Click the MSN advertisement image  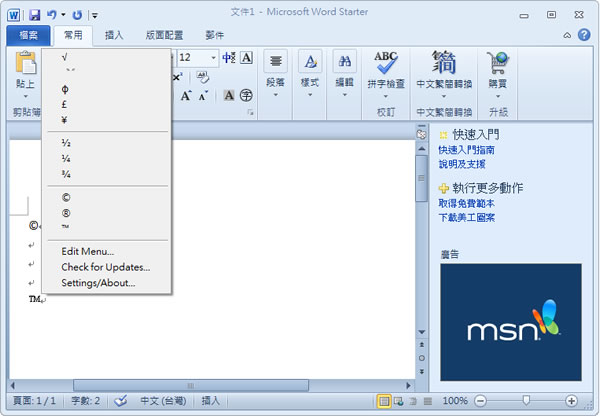(x=510, y=321)
